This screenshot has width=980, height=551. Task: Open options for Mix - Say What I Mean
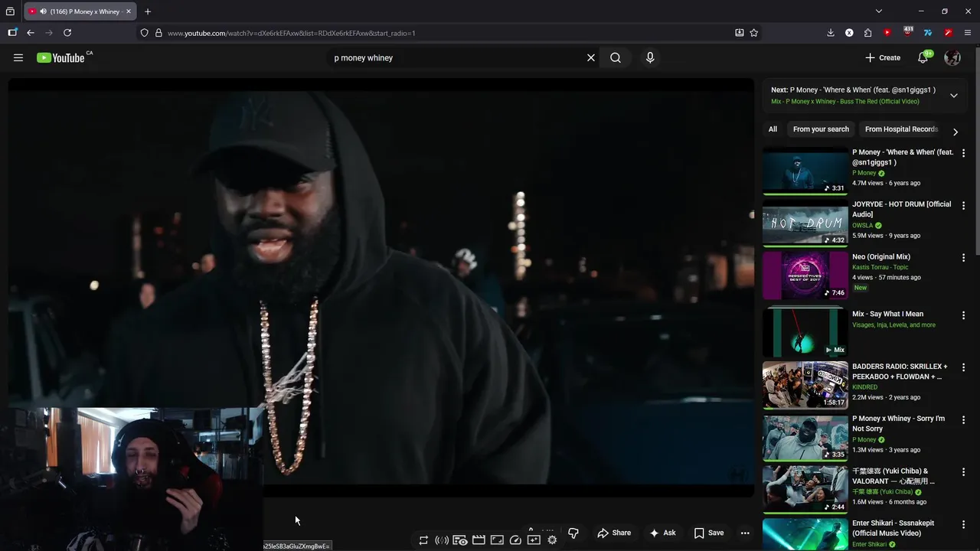[x=964, y=315]
